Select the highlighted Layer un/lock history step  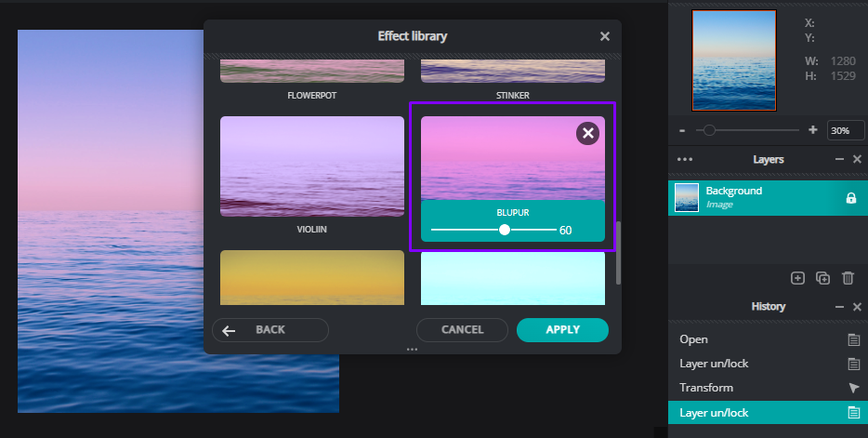point(768,413)
